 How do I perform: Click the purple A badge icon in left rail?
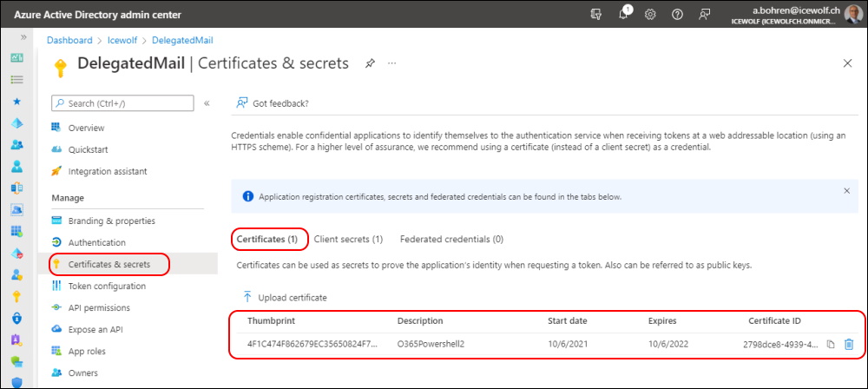pyautogui.click(x=17, y=340)
